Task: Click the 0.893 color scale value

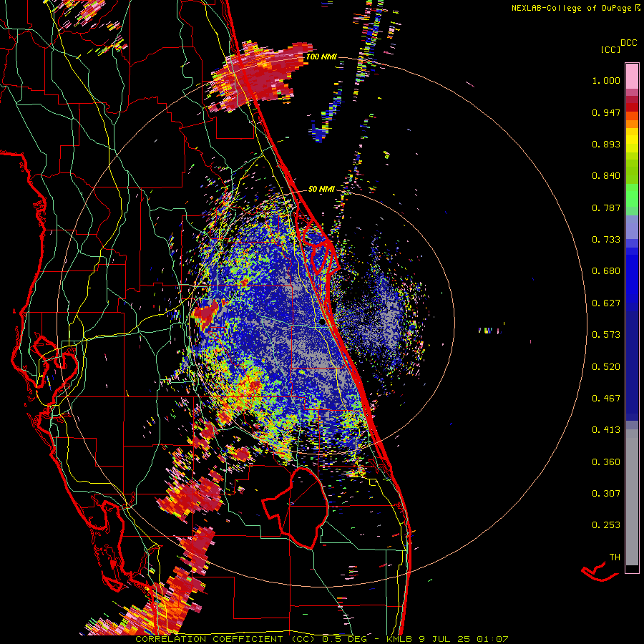Action: point(606,144)
